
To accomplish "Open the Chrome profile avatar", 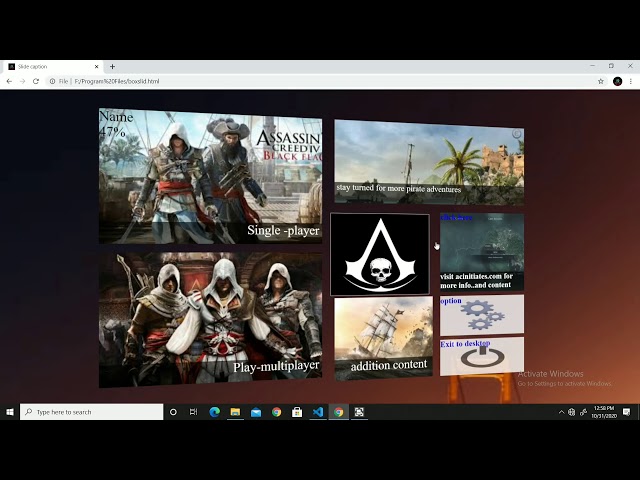I will pyautogui.click(x=618, y=81).
